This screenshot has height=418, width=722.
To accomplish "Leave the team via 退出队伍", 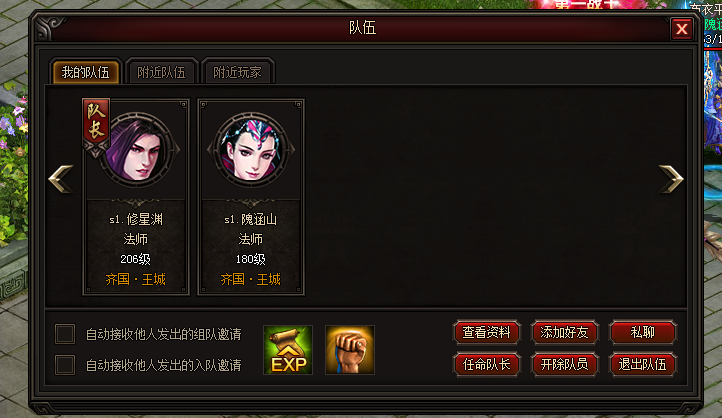I will click(643, 365).
